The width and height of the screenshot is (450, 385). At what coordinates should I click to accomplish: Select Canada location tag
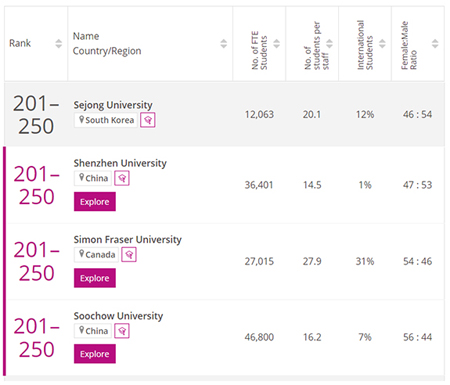[x=97, y=255]
